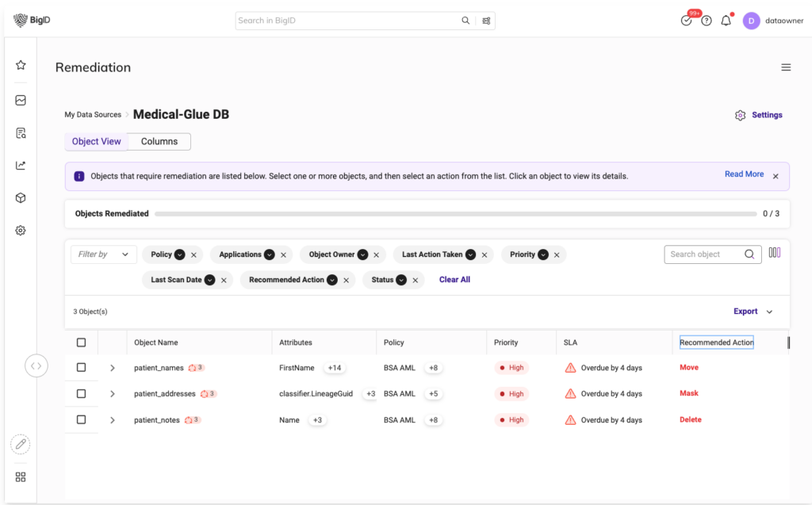Click the Objects Remediated progress bar
This screenshot has height=505, width=812.
pos(455,214)
